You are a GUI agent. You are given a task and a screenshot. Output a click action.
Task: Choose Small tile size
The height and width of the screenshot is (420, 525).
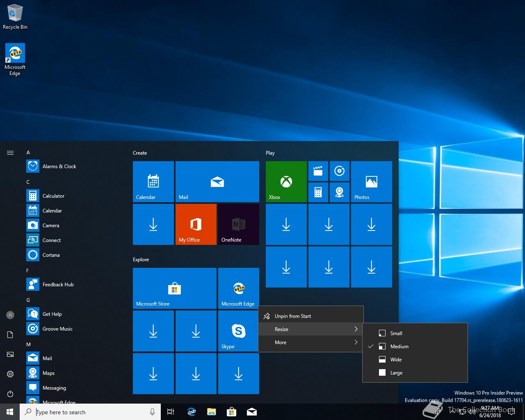415,333
